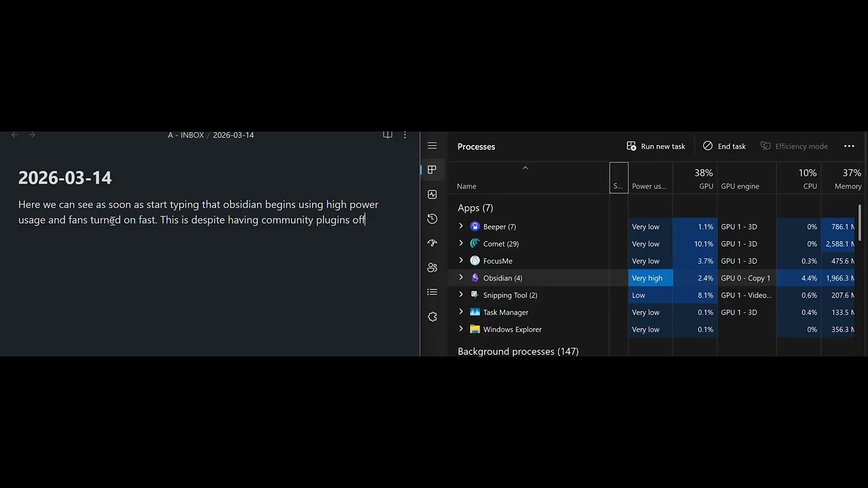Click Obsidian 4.4% CPU value

808,278
